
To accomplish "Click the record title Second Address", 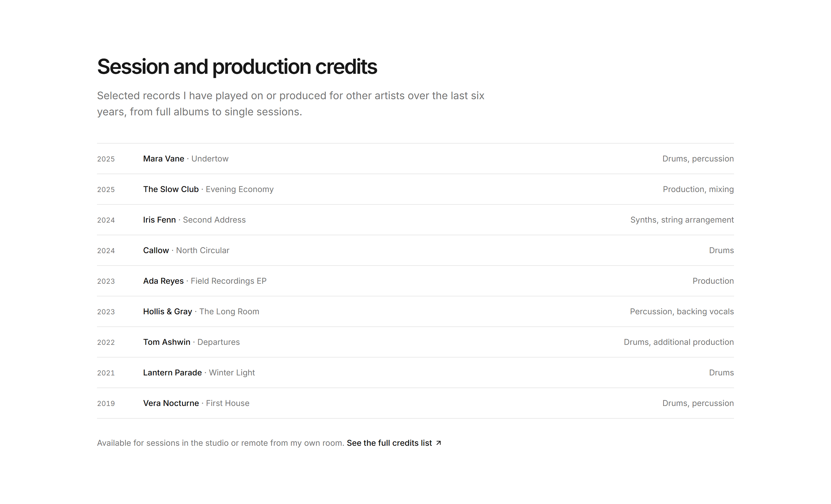I will 214,220.
